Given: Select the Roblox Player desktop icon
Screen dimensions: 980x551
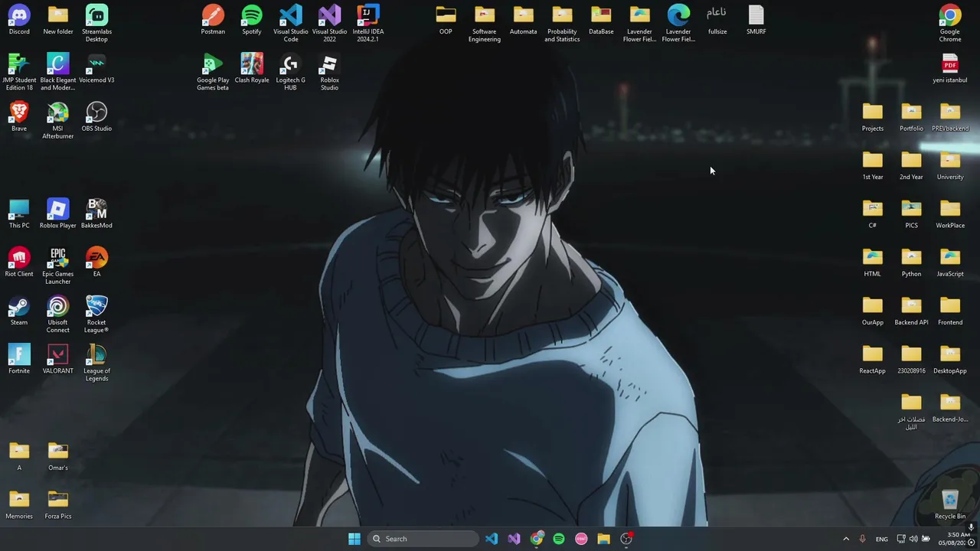Looking at the screenshot, I should [x=58, y=214].
